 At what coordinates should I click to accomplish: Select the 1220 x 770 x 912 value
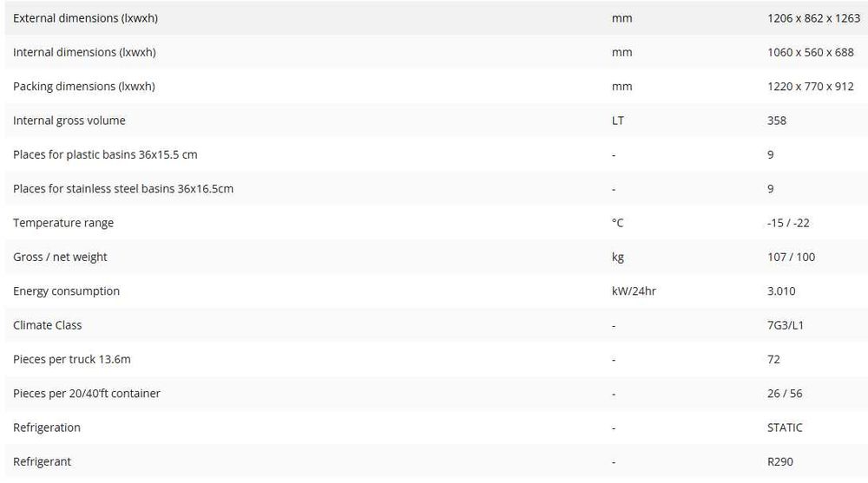pyautogui.click(x=811, y=87)
